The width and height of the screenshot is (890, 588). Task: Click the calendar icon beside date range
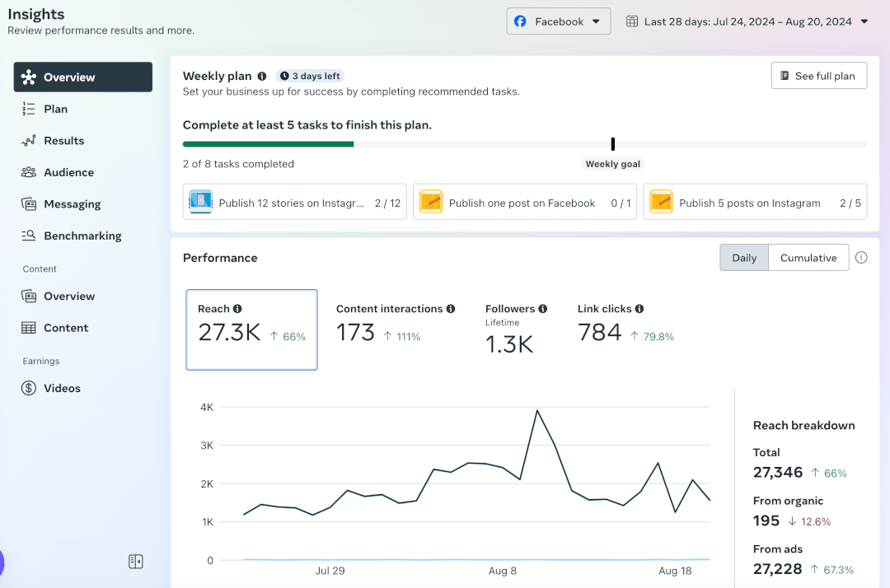click(x=632, y=21)
